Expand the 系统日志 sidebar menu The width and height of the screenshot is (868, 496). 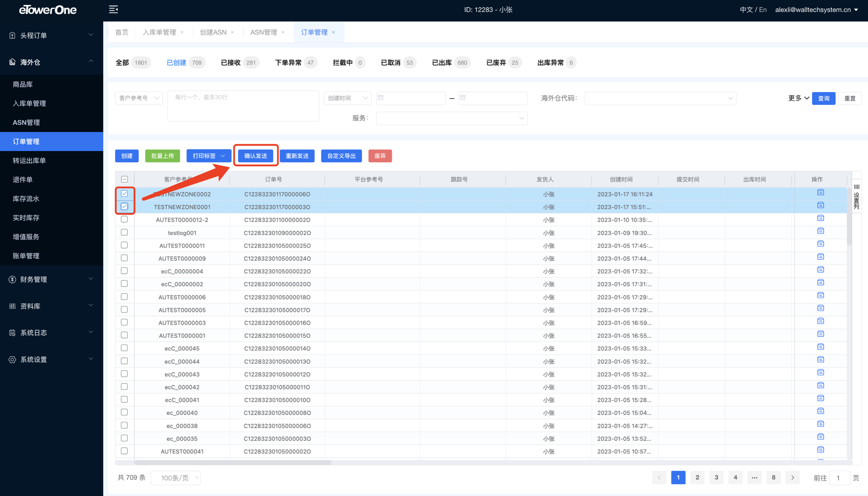click(x=52, y=333)
